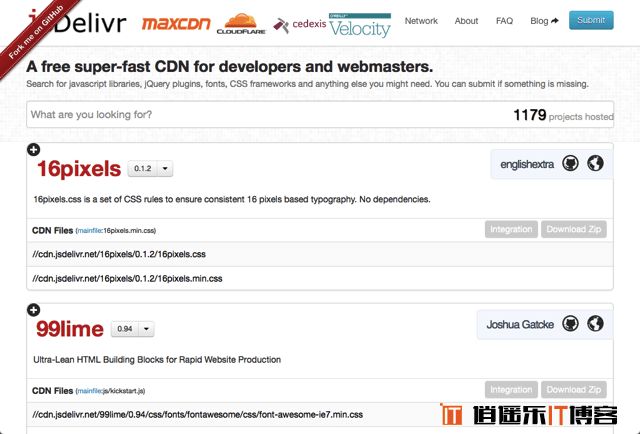The image size is (640, 434).
Task: Open Joshua Gatcke's website globe icon
Action: [x=596, y=324]
